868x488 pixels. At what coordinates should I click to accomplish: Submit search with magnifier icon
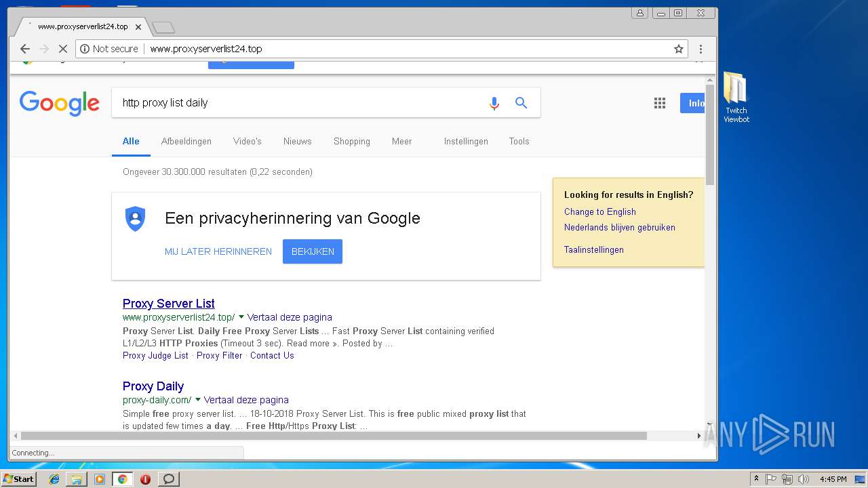(521, 102)
